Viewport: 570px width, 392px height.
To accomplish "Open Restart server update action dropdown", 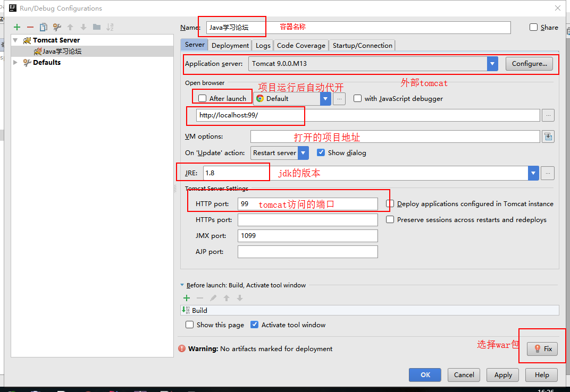I will tap(303, 153).
